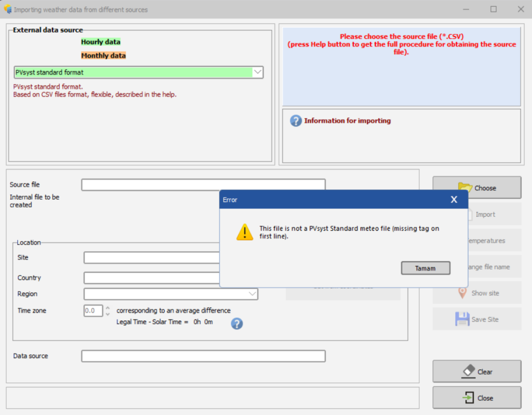The image size is (532, 415).
Task: Open the PVsyst standard format dropdown
Action: tap(258, 72)
